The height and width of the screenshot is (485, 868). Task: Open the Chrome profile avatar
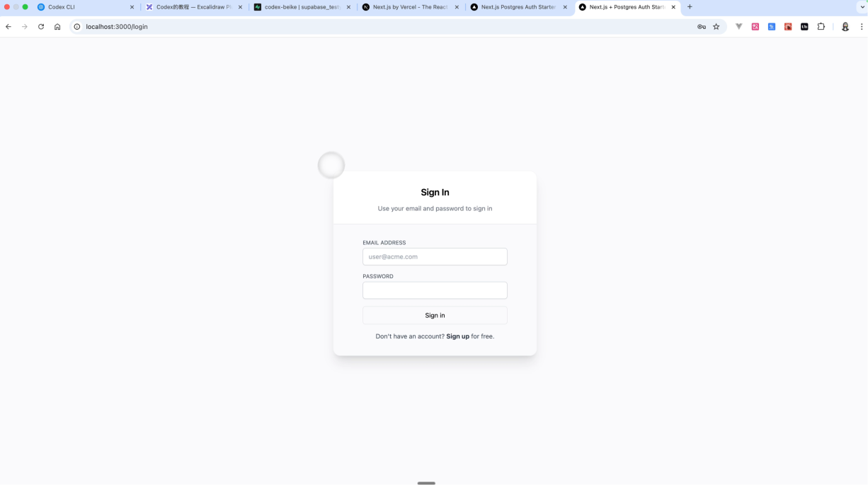(x=845, y=27)
